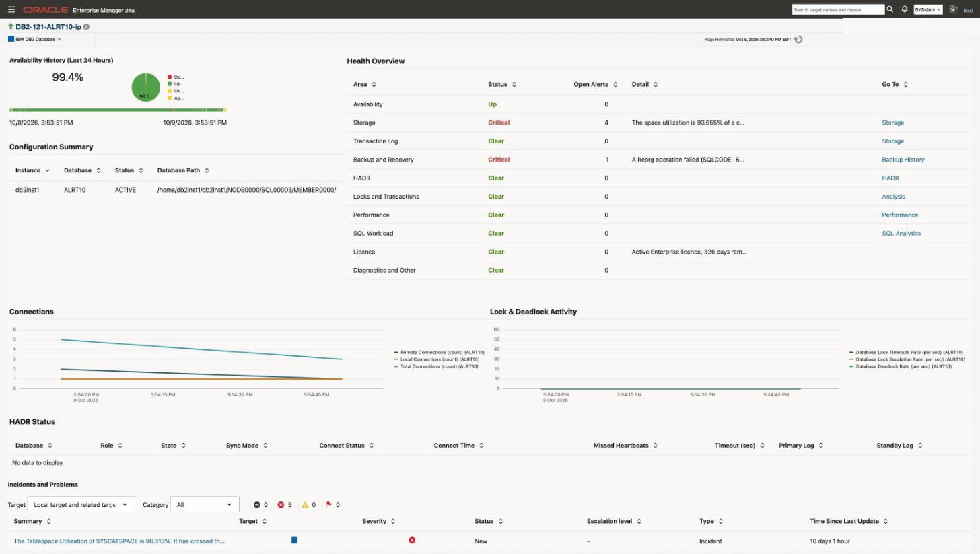The height and width of the screenshot is (554, 980).
Task: Open the IBM DB2 Database menu
Action: pos(35,40)
